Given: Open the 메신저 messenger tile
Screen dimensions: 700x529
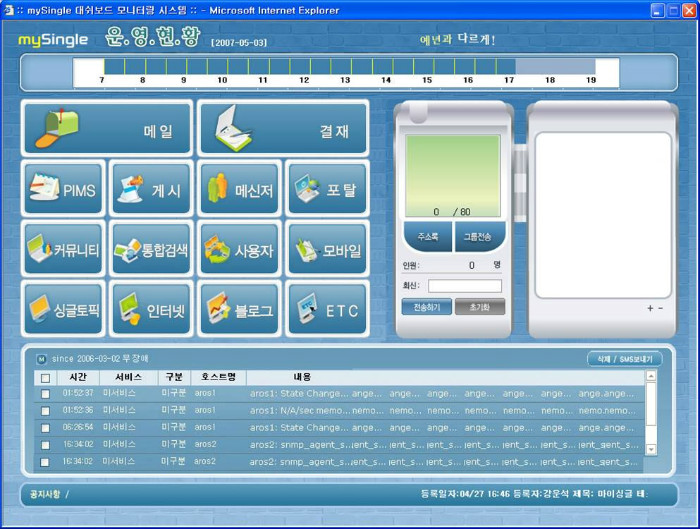Looking at the screenshot, I should (239, 188).
